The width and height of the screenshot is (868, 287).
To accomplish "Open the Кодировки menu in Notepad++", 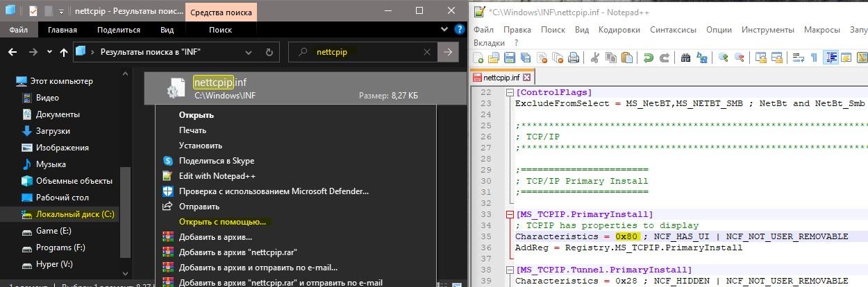I will (619, 30).
